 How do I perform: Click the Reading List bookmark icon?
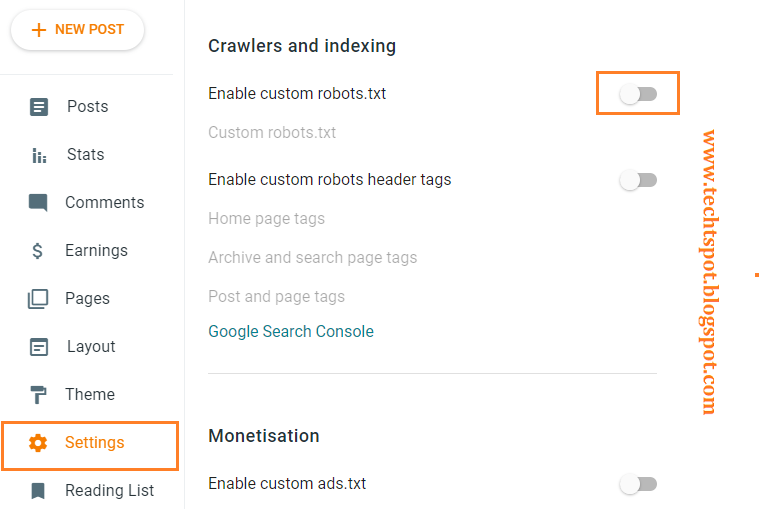[x=39, y=491]
